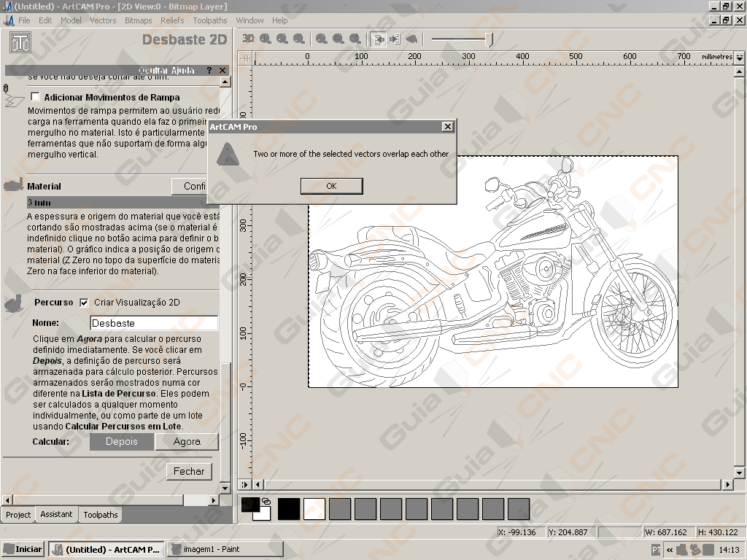Click the help question mark icon
The width and height of the screenshot is (747, 560).
209,71
